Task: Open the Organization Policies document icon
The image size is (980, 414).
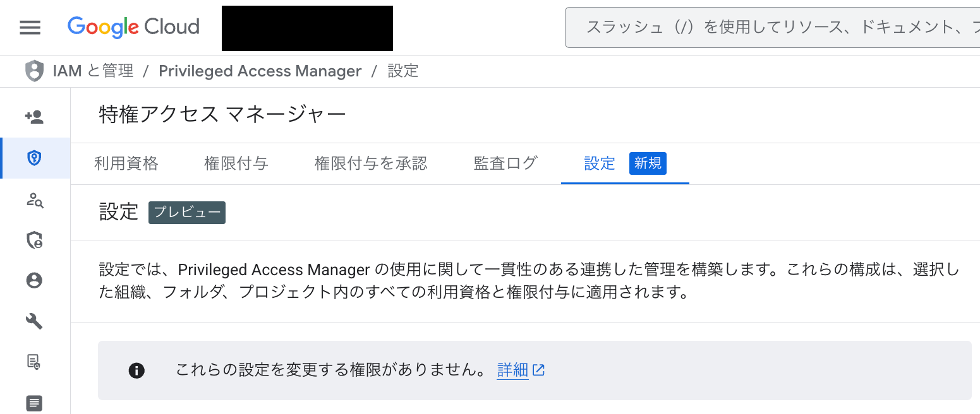Action: click(35, 362)
